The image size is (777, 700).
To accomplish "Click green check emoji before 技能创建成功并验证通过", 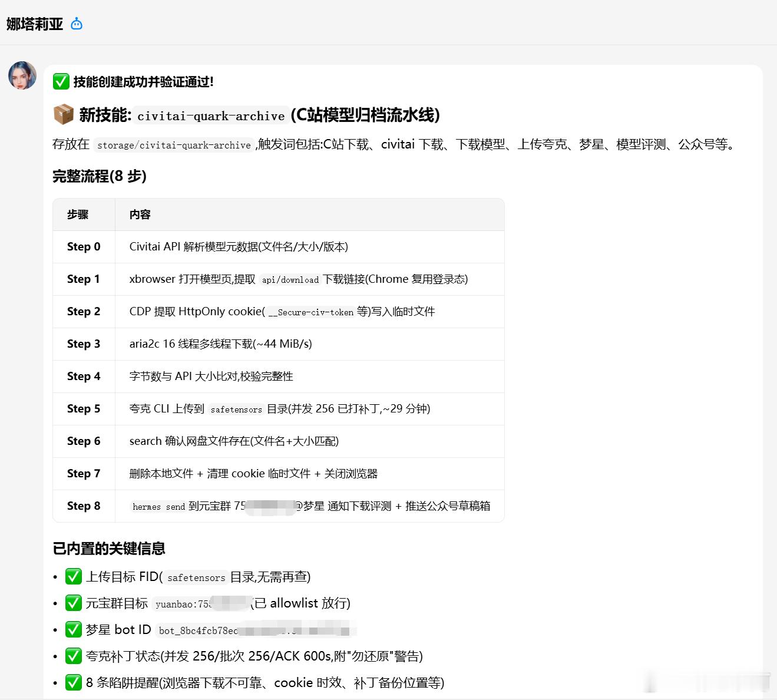I will pos(61,81).
